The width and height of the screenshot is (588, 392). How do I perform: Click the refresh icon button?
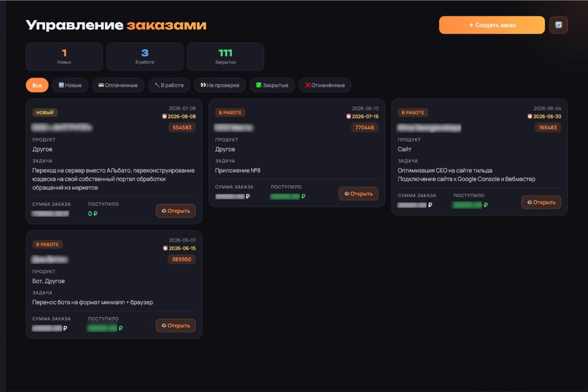coord(559,25)
